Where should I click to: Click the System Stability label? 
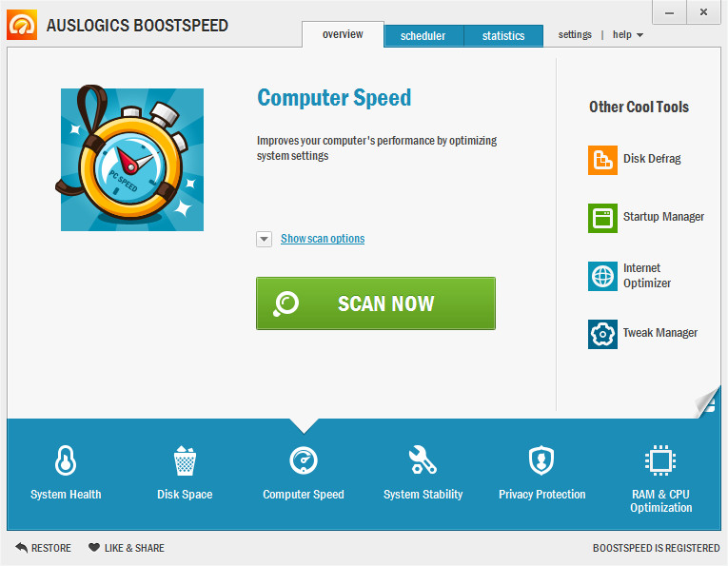point(423,495)
